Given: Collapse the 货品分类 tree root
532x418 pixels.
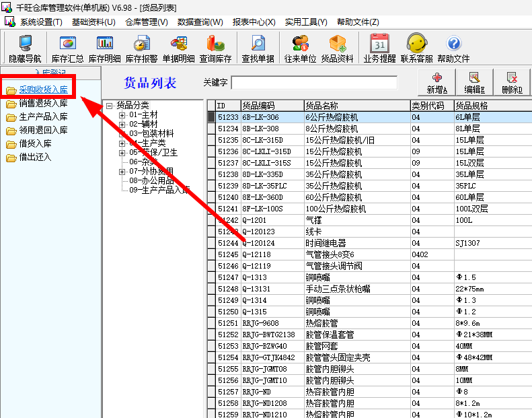Looking at the screenshot, I should tap(109, 106).
